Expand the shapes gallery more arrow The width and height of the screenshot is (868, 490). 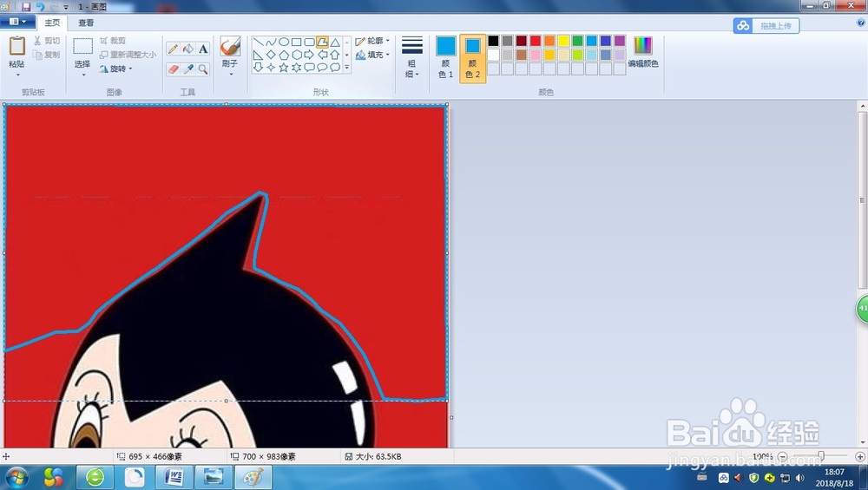(x=347, y=68)
